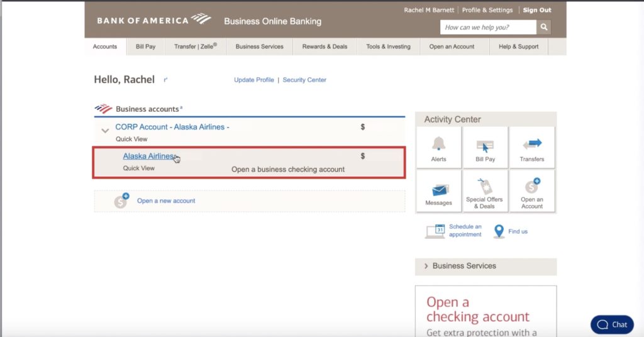Open the Alaska Airlines account link

point(150,156)
